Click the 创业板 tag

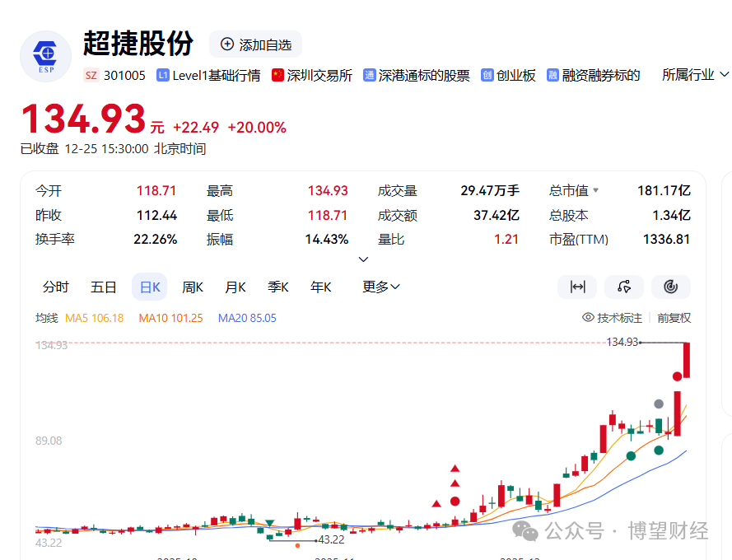pyautogui.click(x=508, y=75)
